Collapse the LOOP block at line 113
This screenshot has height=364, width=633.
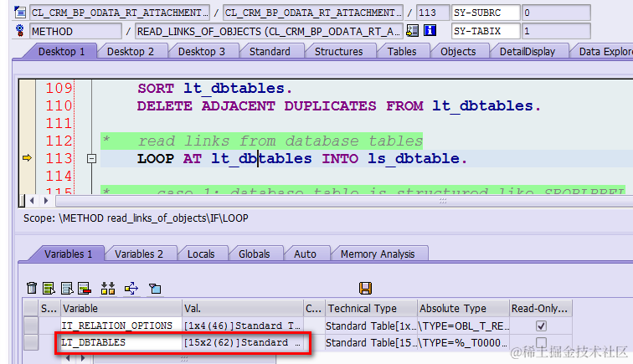(91, 159)
